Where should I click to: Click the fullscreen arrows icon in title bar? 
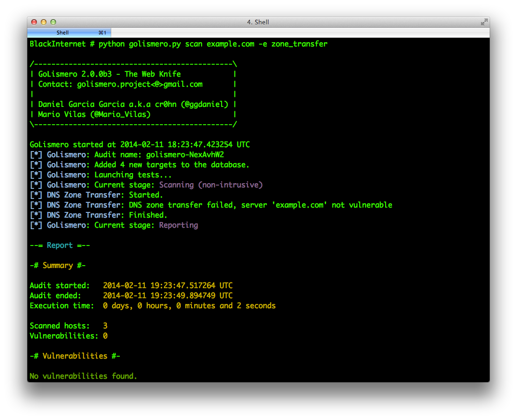pyautogui.click(x=484, y=22)
